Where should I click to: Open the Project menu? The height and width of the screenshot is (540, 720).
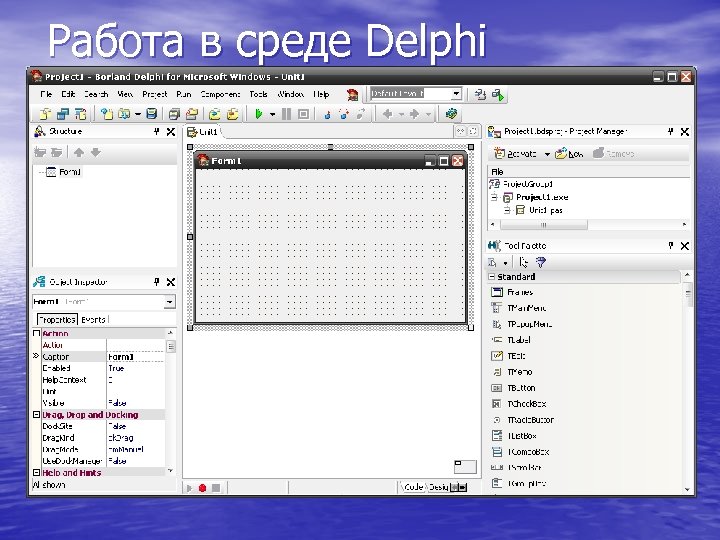tap(155, 94)
